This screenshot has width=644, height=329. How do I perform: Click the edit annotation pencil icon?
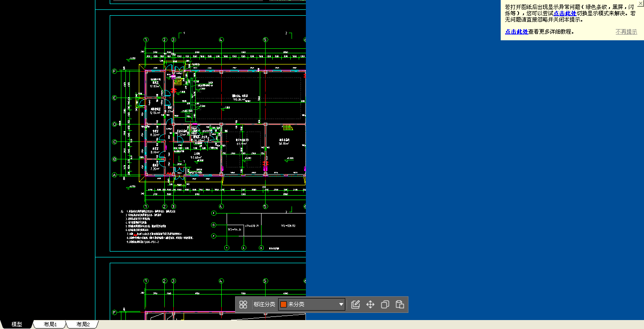point(356,305)
